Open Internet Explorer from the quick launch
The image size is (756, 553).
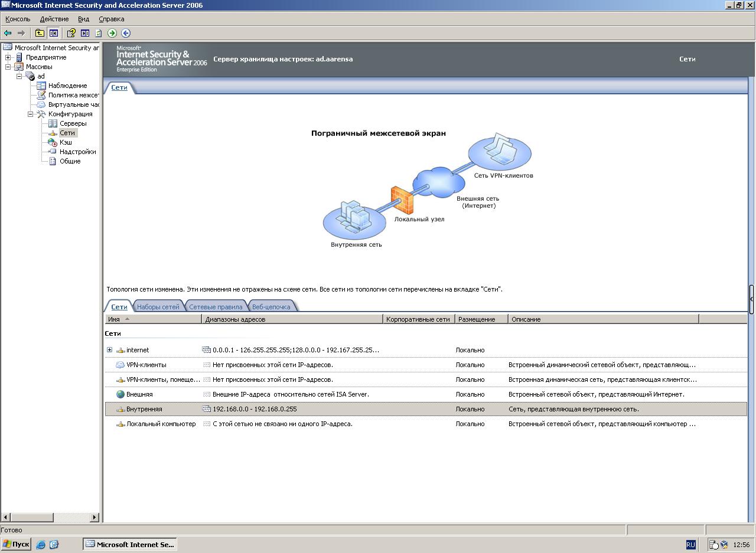click(41, 545)
